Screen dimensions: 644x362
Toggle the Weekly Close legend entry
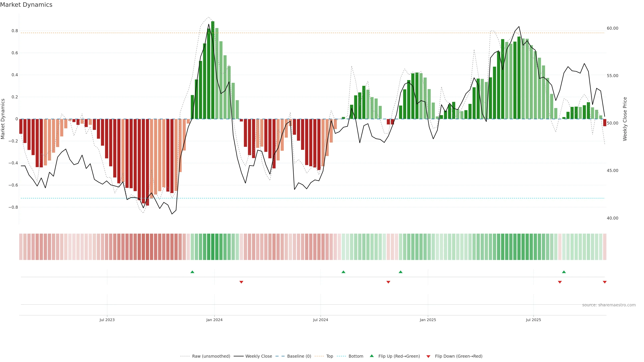(258, 356)
